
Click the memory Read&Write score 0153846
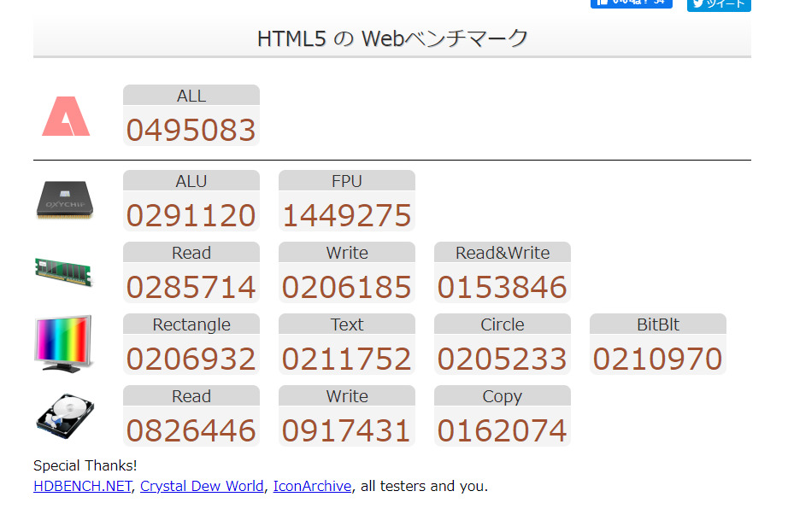point(503,287)
